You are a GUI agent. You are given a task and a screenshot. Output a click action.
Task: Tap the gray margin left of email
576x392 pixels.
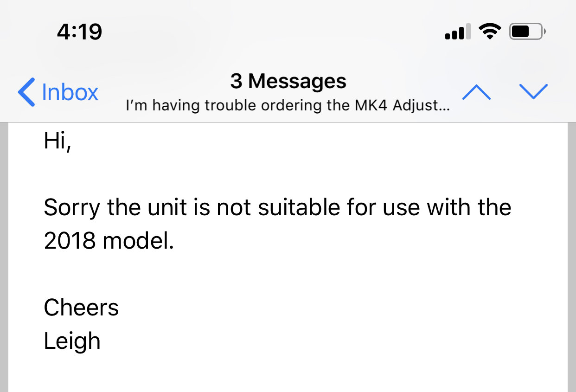[x=4, y=257]
